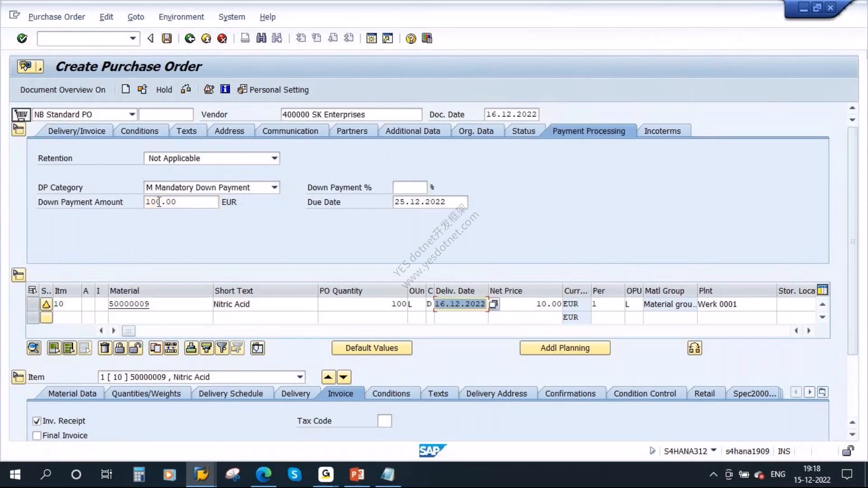Click the Find binoculars icon
The image size is (868, 488).
(261, 38)
